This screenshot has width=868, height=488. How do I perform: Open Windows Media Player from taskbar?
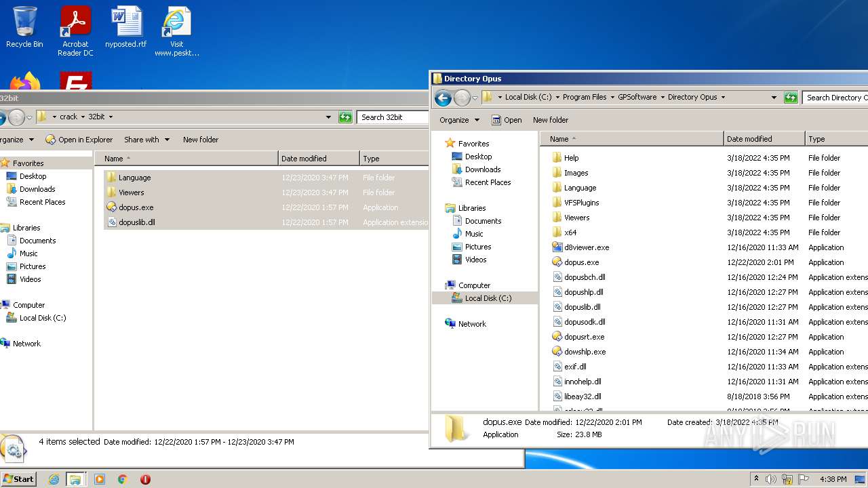[100, 479]
